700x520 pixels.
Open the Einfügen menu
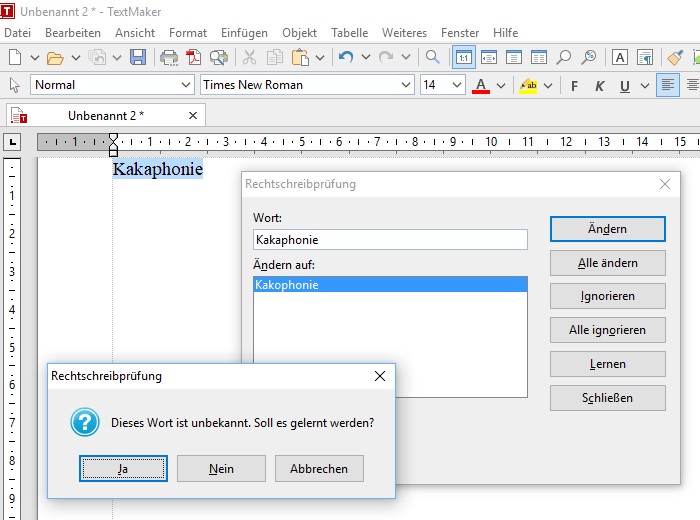coord(244,32)
